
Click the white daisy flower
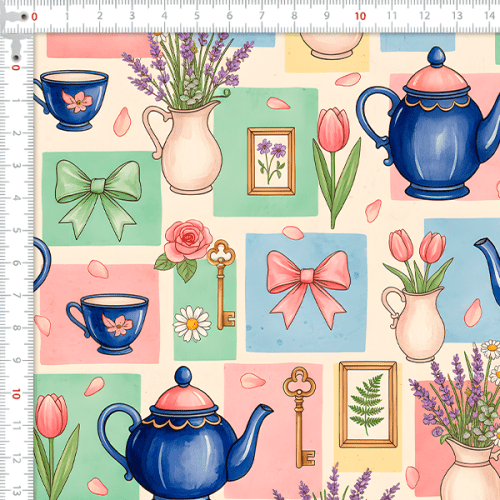pos(192,324)
